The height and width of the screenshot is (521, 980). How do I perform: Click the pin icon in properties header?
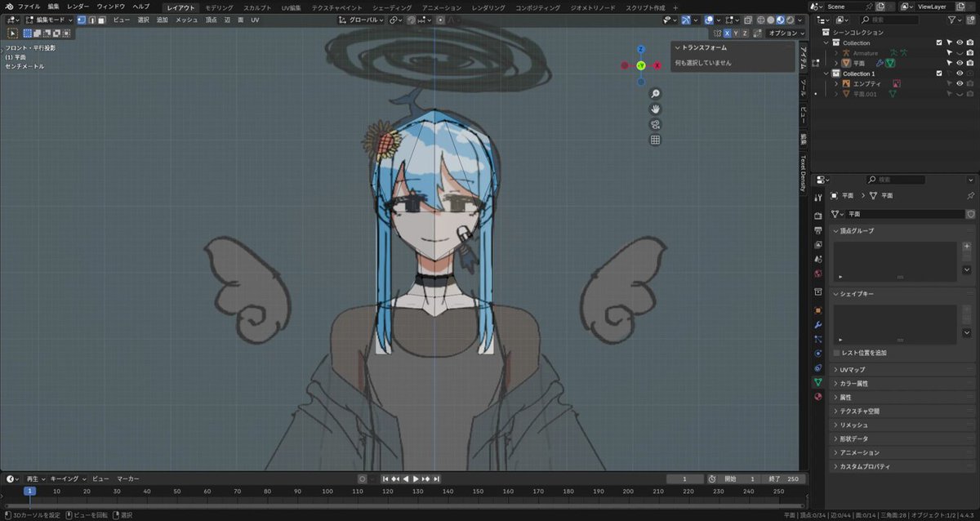click(970, 196)
